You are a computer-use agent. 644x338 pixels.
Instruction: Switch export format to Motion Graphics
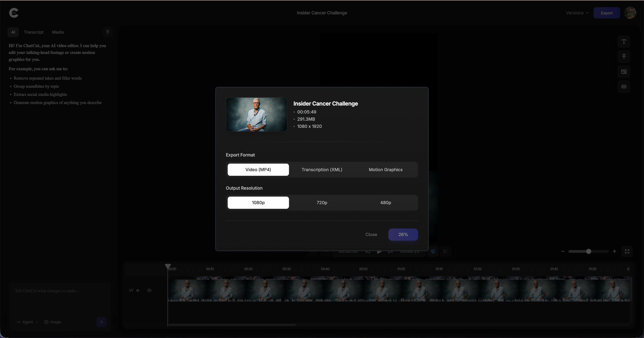tap(385, 170)
